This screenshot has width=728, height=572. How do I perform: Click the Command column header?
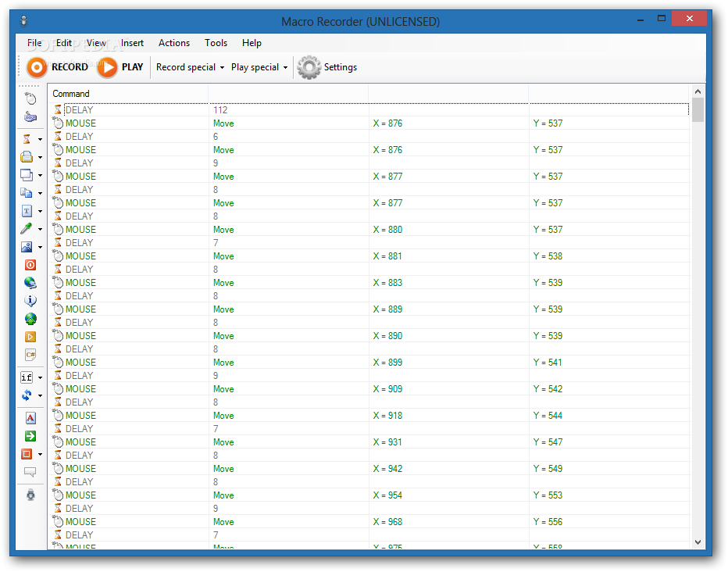127,94
